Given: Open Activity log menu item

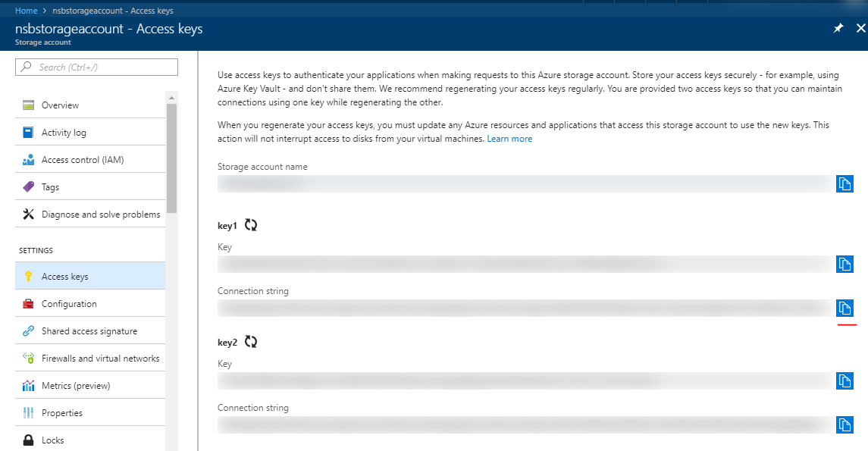Looking at the screenshot, I should click(x=90, y=132).
